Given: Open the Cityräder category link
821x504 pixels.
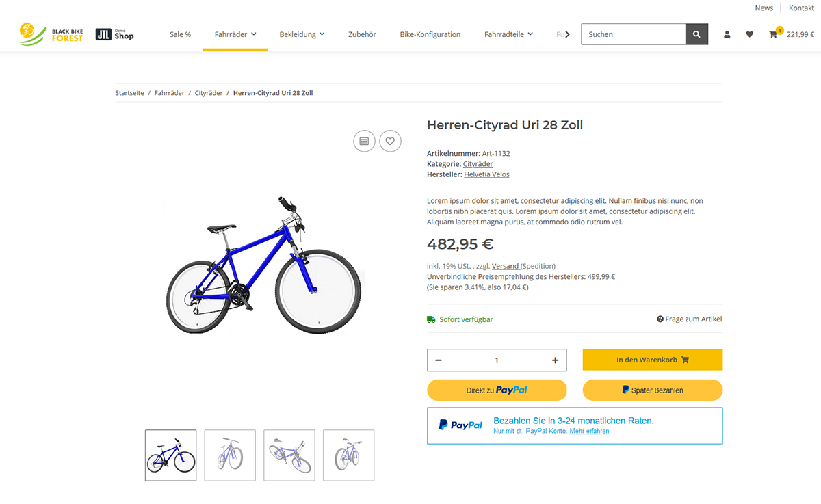Looking at the screenshot, I should tap(478, 163).
